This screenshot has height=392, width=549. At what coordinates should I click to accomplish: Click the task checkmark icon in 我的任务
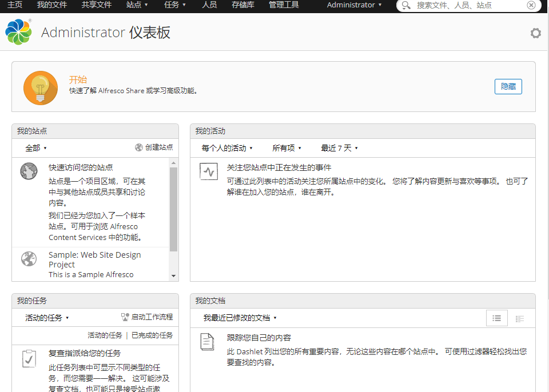point(29,358)
